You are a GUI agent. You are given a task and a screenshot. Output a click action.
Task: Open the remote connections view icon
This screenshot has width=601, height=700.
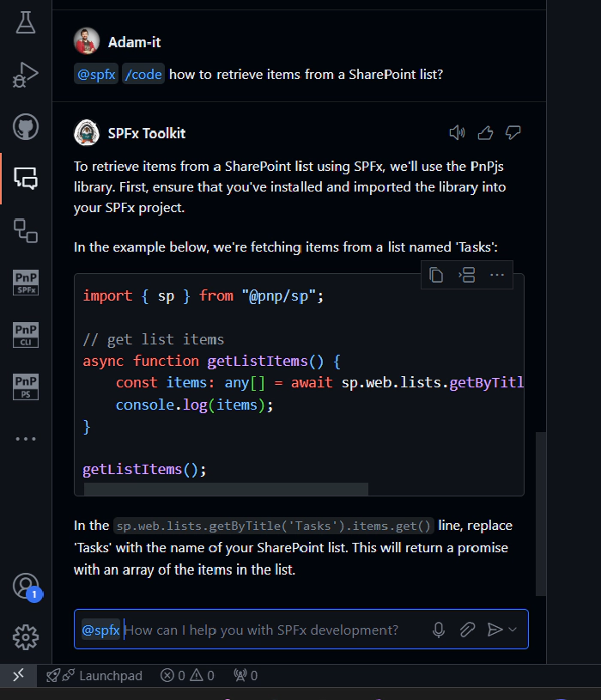pos(26,230)
